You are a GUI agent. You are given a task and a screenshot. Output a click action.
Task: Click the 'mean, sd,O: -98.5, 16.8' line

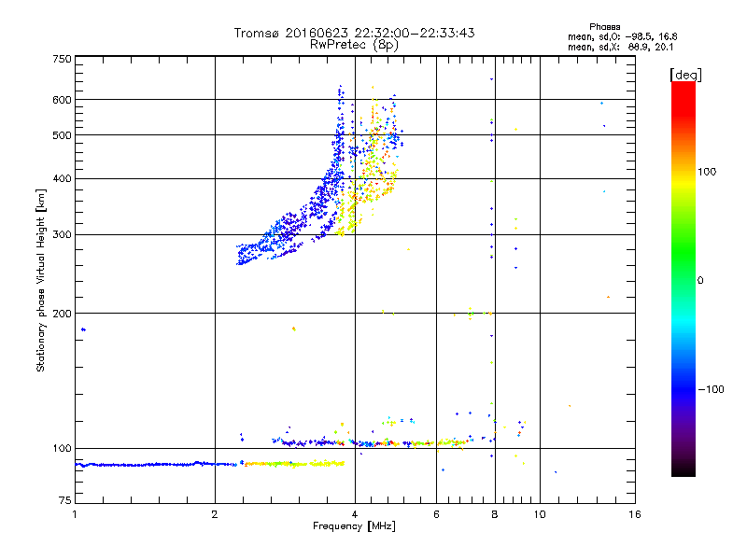tap(622, 36)
